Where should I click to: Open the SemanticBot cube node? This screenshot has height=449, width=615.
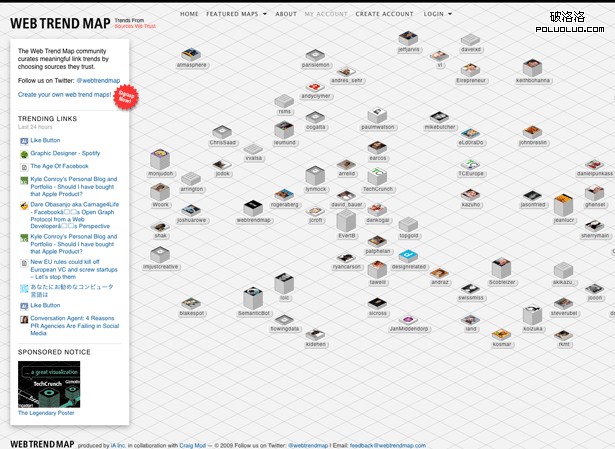[254, 298]
